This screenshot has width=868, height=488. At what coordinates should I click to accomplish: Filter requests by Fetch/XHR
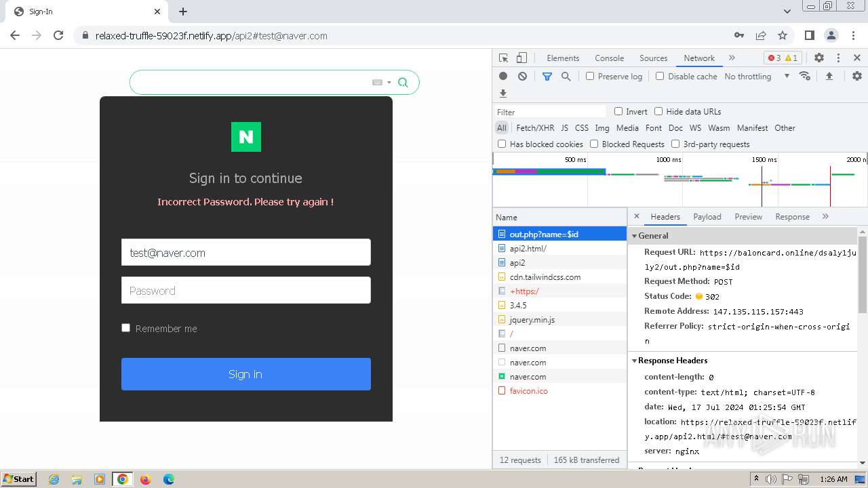pyautogui.click(x=535, y=127)
